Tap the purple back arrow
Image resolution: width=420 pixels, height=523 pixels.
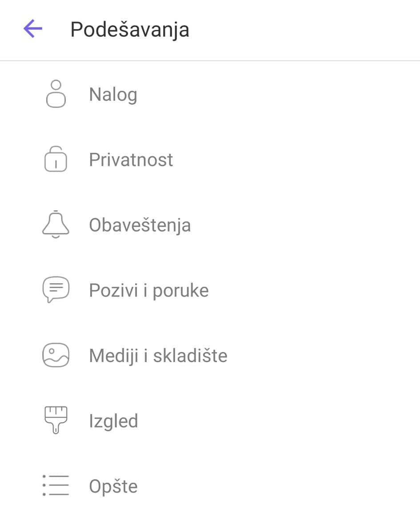pos(33,29)
